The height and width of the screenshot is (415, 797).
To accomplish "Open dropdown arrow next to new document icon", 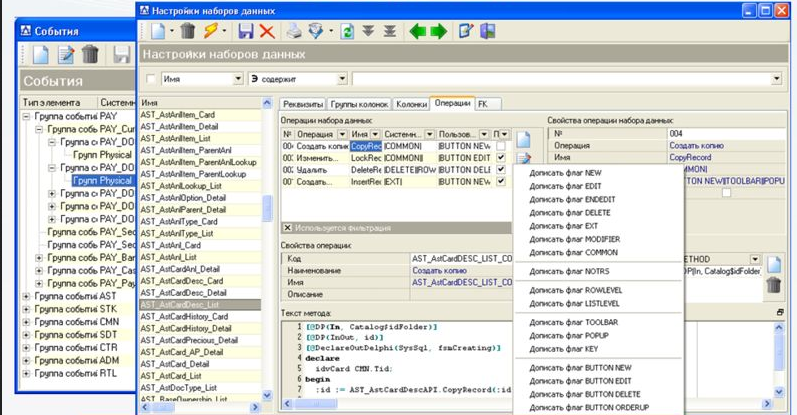I will pos(172,32).
